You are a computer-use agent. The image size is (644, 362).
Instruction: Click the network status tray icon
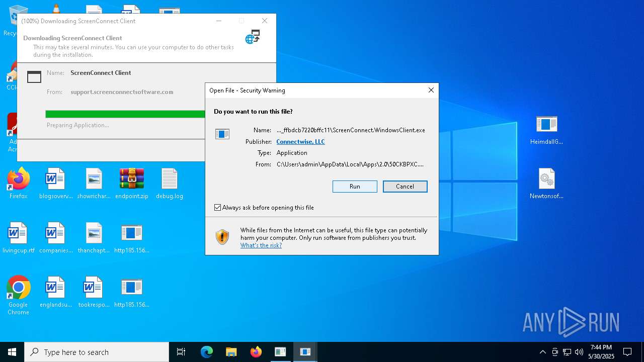point(567,352)
